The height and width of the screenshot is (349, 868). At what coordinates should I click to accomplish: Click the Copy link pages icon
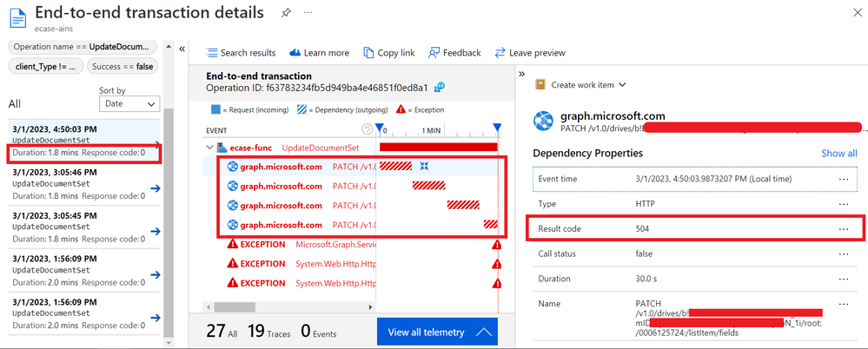(368, 53)
